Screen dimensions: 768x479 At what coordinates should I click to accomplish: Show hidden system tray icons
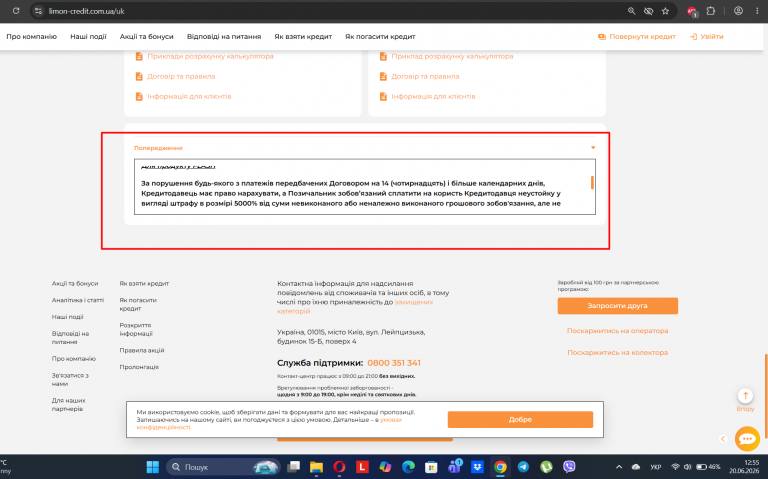(619, 467)
